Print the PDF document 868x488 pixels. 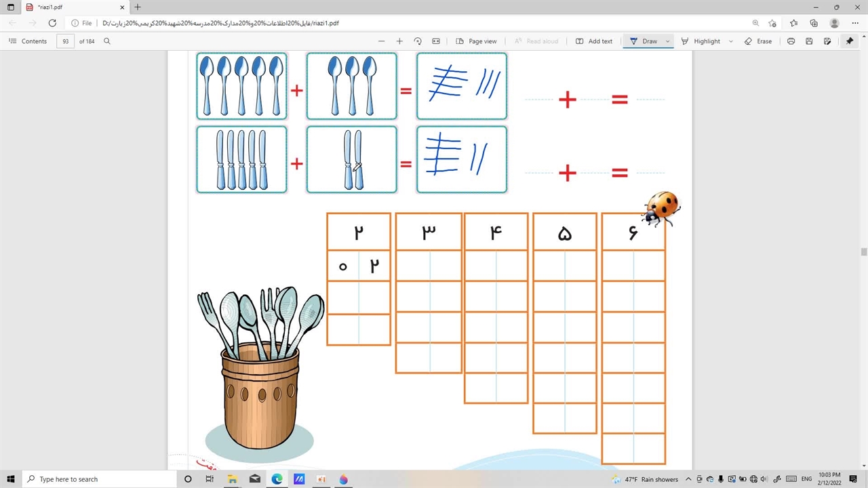[x=791, y=41]
